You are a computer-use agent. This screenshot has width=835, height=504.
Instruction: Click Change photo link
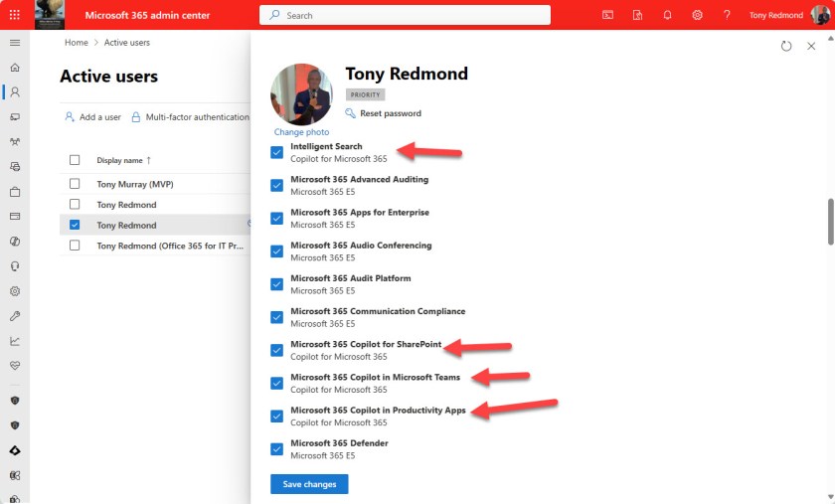tap(301, 131)
